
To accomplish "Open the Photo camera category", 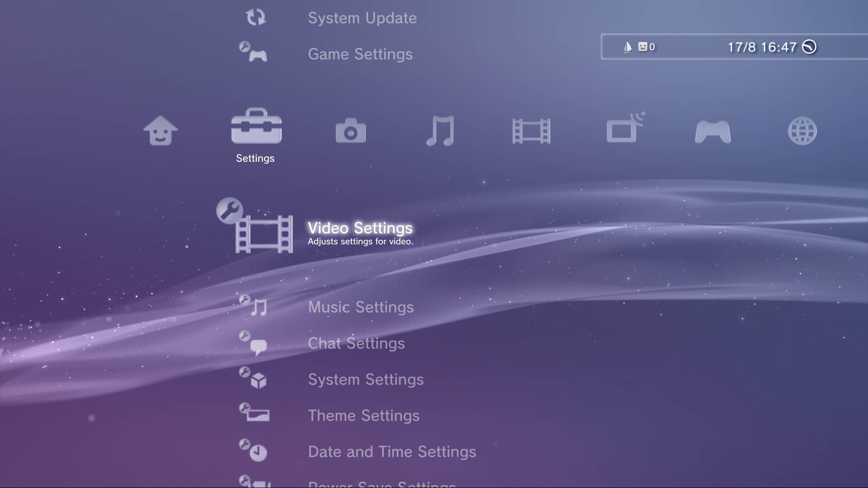I will pos(350,131).
